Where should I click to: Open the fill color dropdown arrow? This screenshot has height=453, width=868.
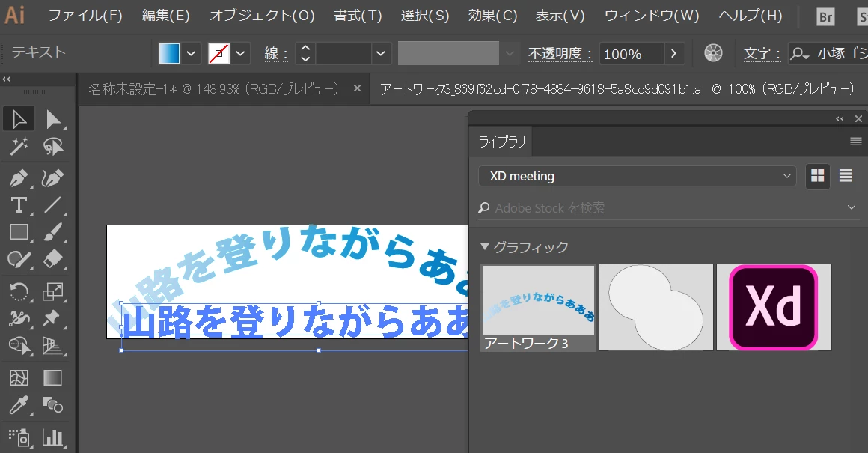(x=191, y=54)
